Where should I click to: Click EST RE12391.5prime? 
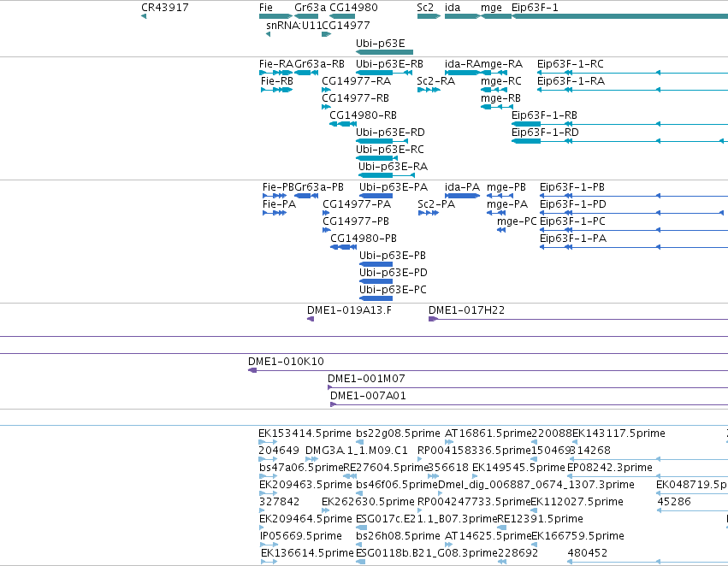541,519
